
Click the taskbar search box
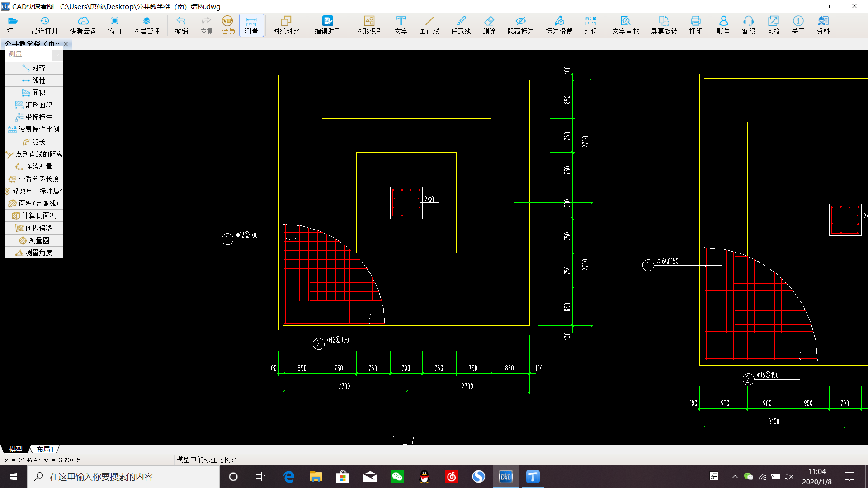point(123,477)
